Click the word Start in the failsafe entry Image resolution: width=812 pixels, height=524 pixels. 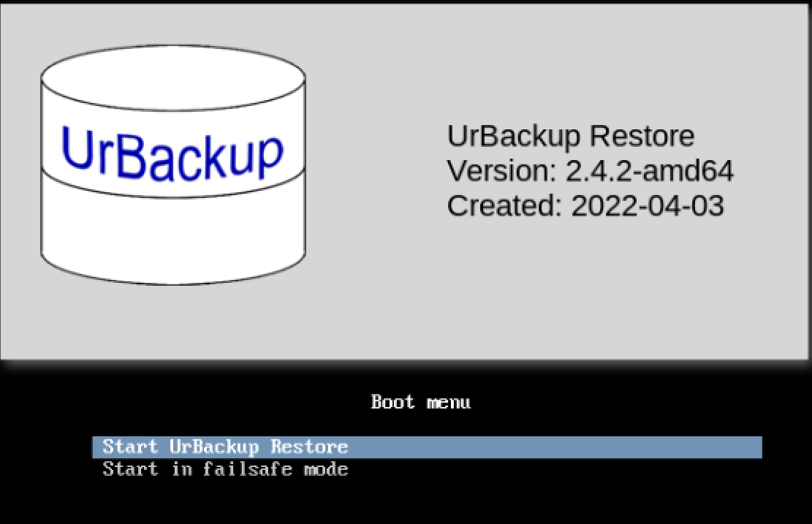pos(130,469)
